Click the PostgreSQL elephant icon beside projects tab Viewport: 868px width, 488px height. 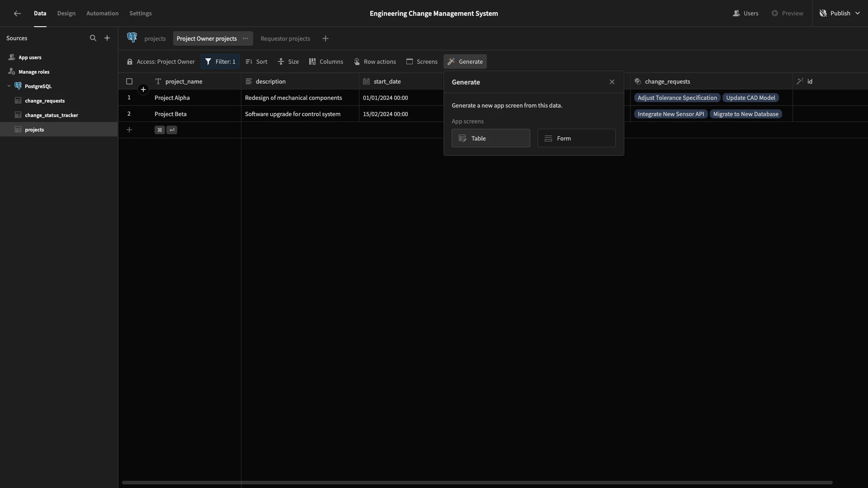[x=132, y=38]
